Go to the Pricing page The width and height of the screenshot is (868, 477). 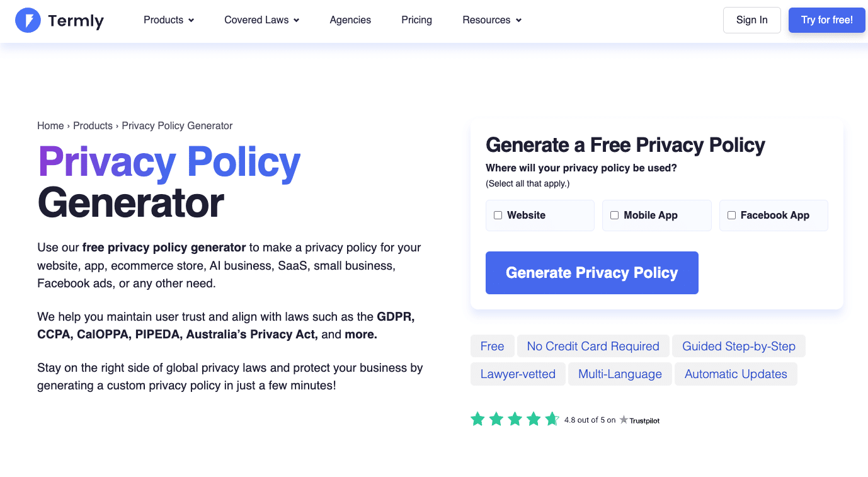pyautogui.click(x=416, y=20)
